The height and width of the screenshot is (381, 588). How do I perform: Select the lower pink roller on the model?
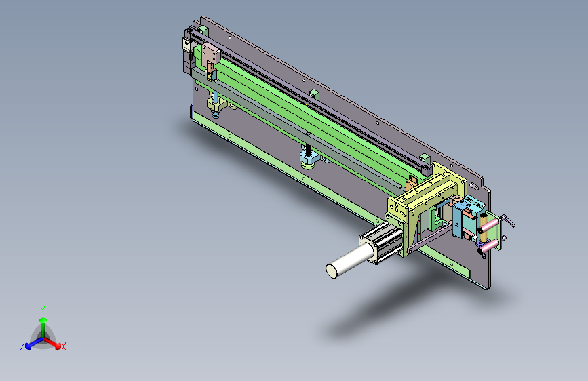coord(490,245)
